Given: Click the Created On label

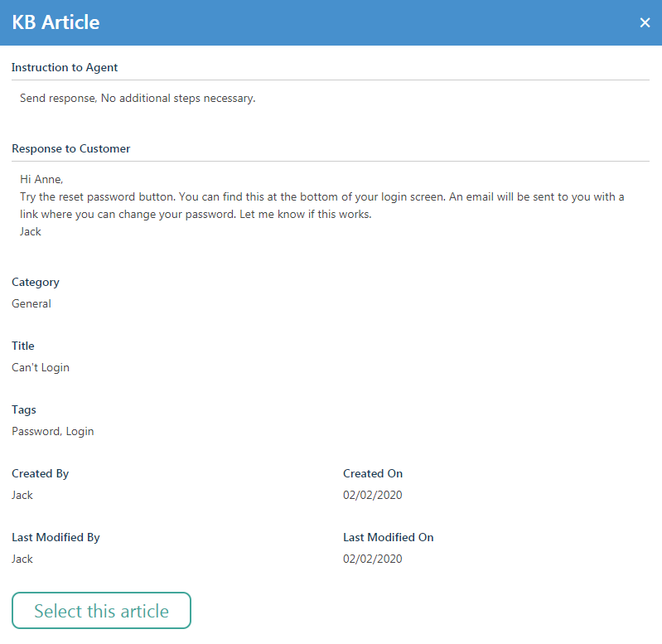Looking at the screenshot, I should tap(373, 473).
